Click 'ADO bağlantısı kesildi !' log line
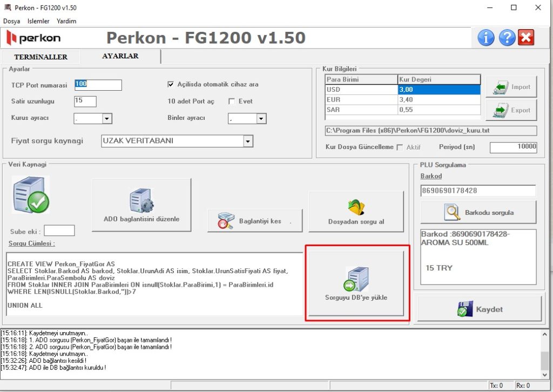The height and width of the screenshot is (392, 553). point(58,361)
